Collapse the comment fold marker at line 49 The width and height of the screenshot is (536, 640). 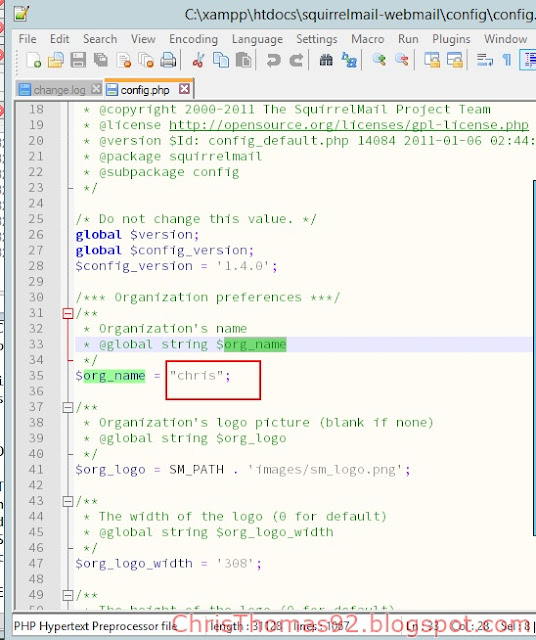pyautogui.click(x=68, y=595)
